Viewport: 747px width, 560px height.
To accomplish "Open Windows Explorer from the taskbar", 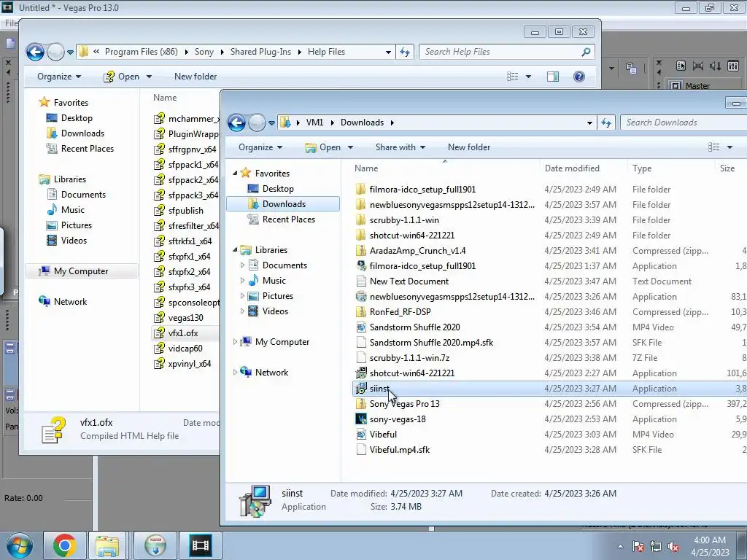I will pos(107,545).
